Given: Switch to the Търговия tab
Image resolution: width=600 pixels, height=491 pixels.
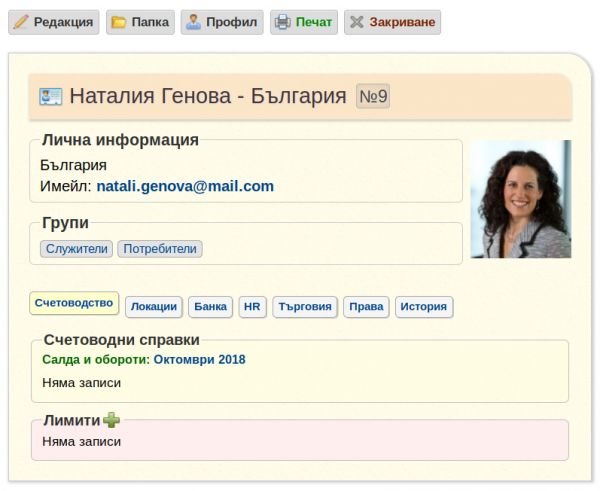Looking at the screenshot, I should click(304, 307).
